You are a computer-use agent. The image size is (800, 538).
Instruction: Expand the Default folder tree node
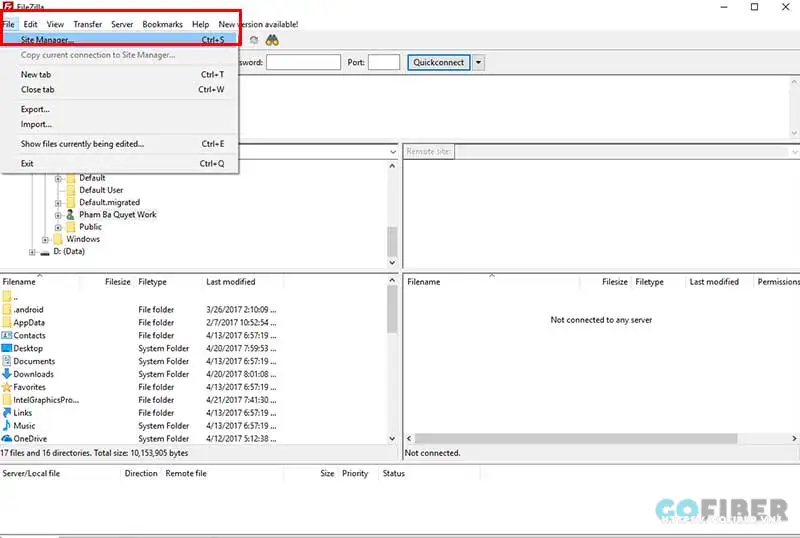tap(58, 178)
